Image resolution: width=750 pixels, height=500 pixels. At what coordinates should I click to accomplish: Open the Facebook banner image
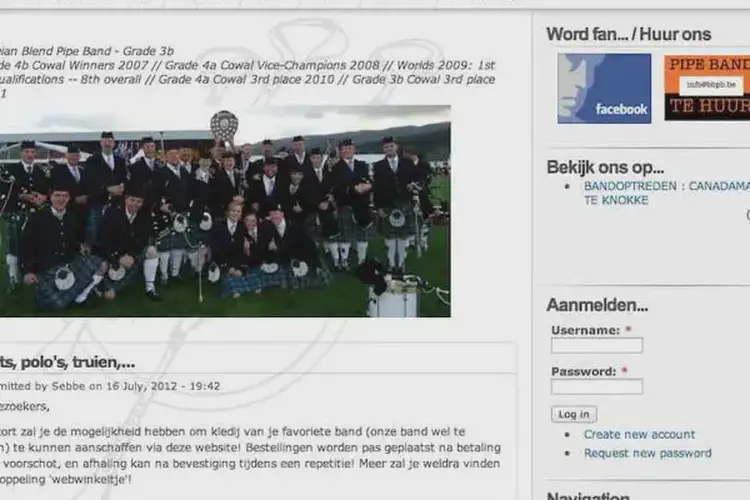click(x=604, y=89)
